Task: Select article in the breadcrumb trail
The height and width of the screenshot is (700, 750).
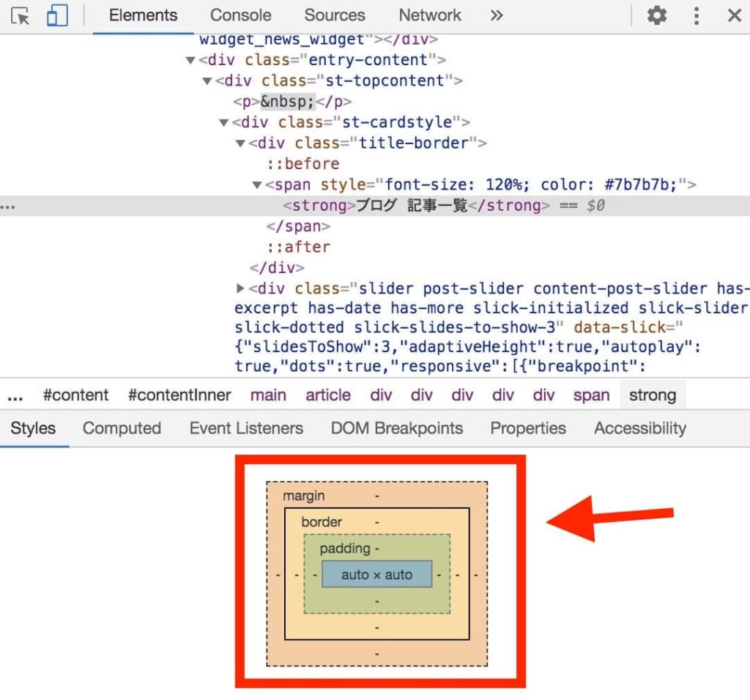Action: click(x=327, y=395)
